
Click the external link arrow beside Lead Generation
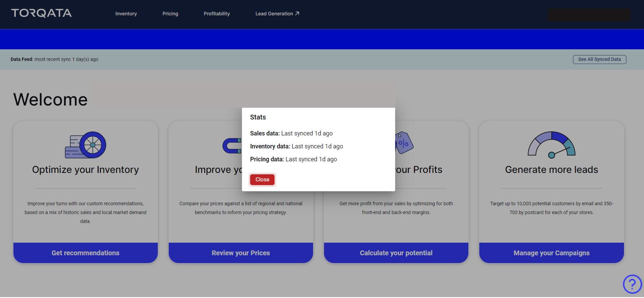298,13
